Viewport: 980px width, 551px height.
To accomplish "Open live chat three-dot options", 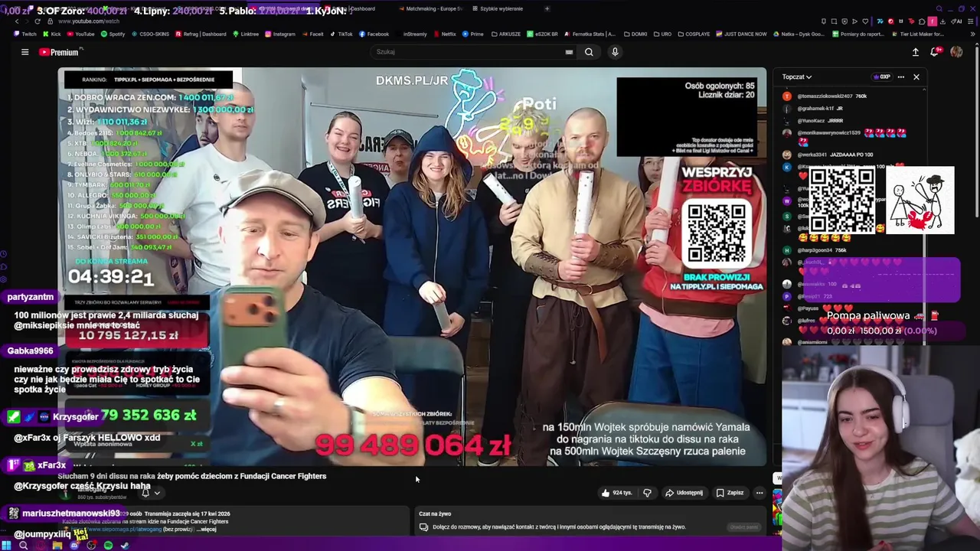I will (x=900, y=77).
